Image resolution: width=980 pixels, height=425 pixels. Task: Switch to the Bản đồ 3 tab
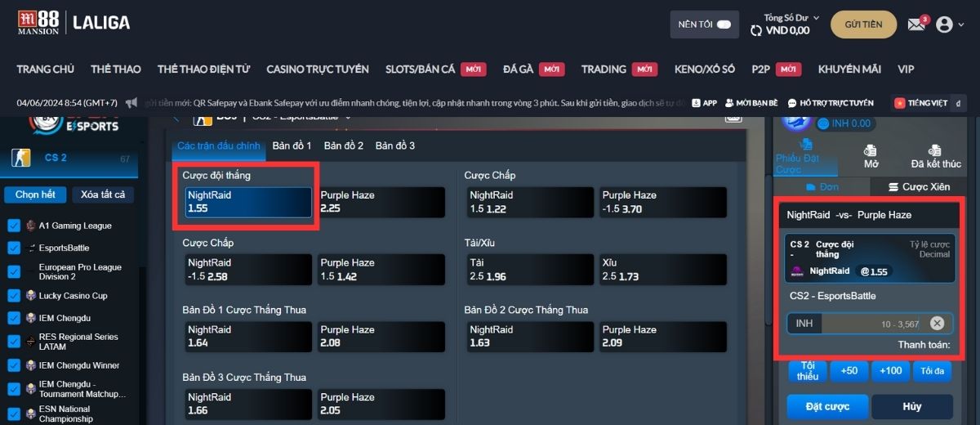[395, 145]
